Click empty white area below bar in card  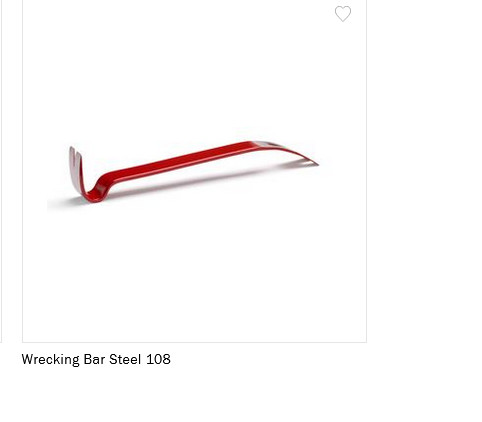(x=194, y=273)
